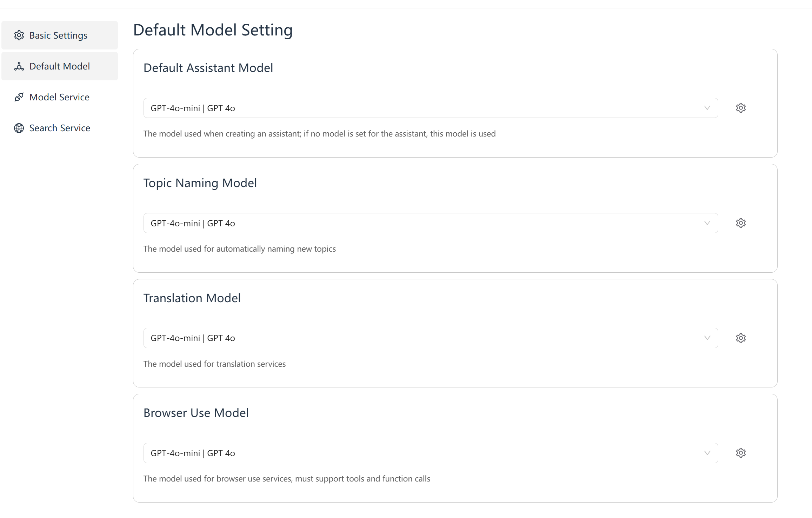This screenshot has height=518, width=812.
Task: Click the gear icon beside Basic Settings
Action: pyautogui.click(x=19, y=35)
